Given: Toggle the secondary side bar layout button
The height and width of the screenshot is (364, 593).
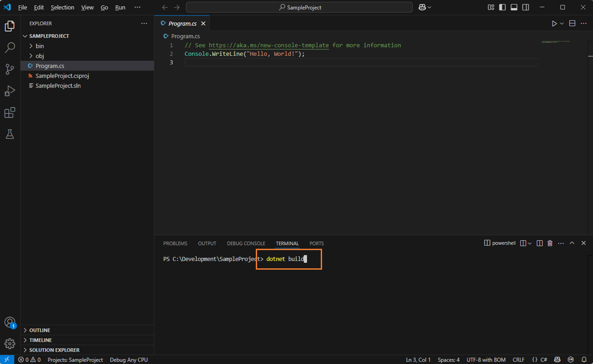Looking at the screenshot, I should pyautogui.click(x=525, y=8).
